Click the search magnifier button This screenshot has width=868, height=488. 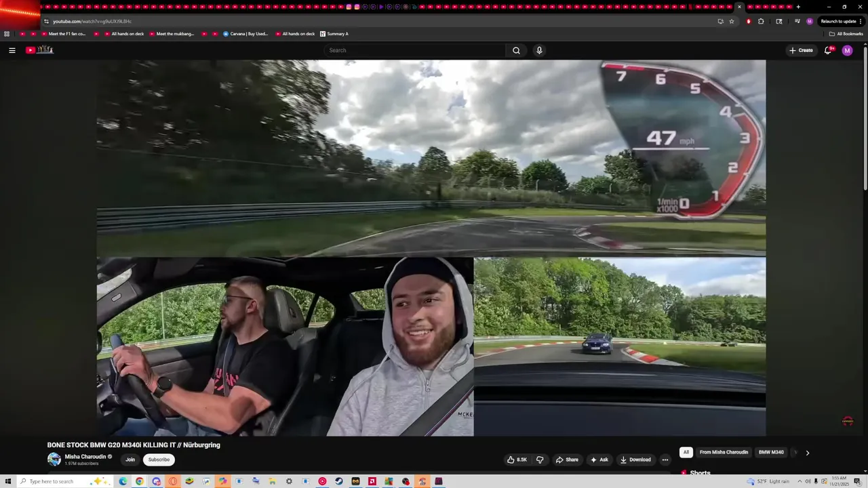point(516,50)
